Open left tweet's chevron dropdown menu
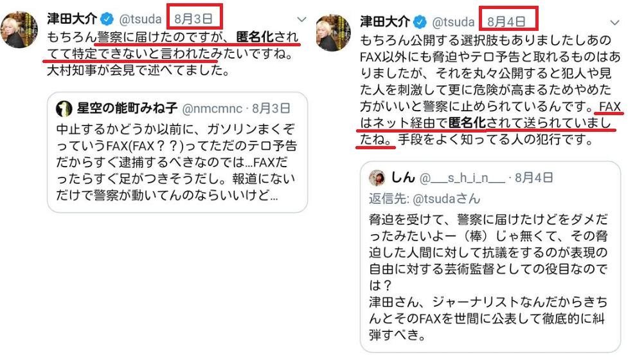The width and height of the screenshot is (644, 357). (x=302, y=19)
